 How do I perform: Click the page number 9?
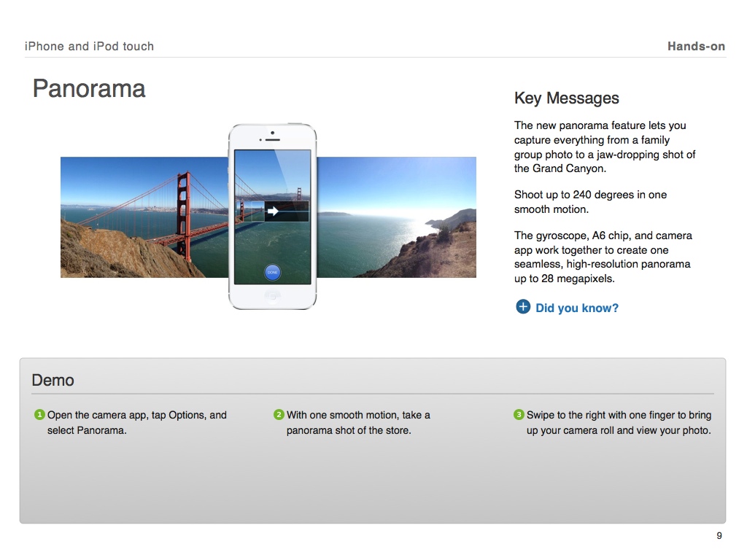[719, 536]
